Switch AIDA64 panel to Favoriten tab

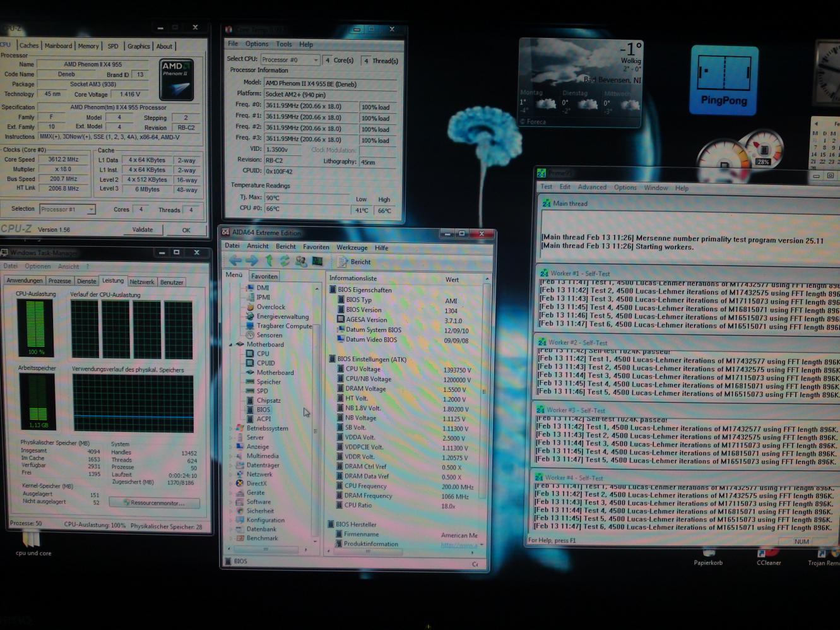[264, 276]
